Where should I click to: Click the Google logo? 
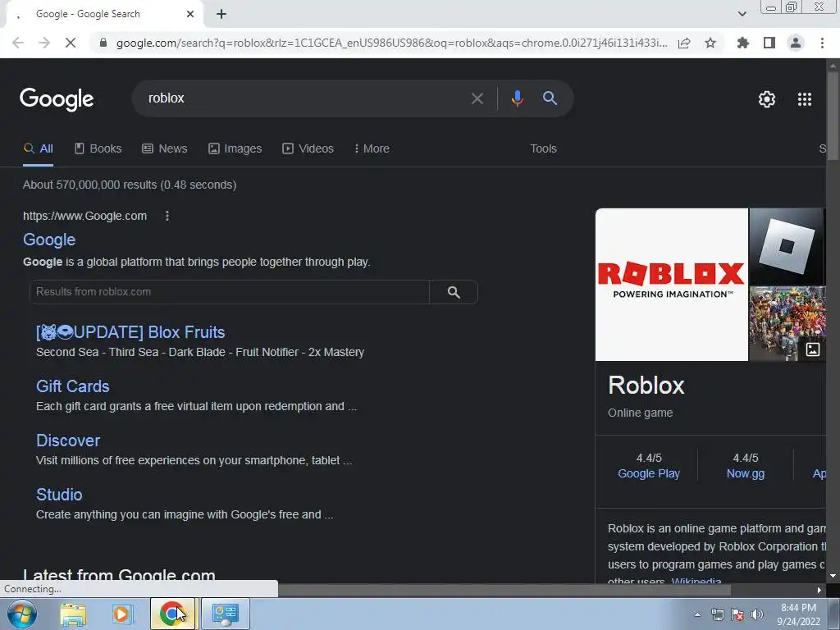coord(57,99)
